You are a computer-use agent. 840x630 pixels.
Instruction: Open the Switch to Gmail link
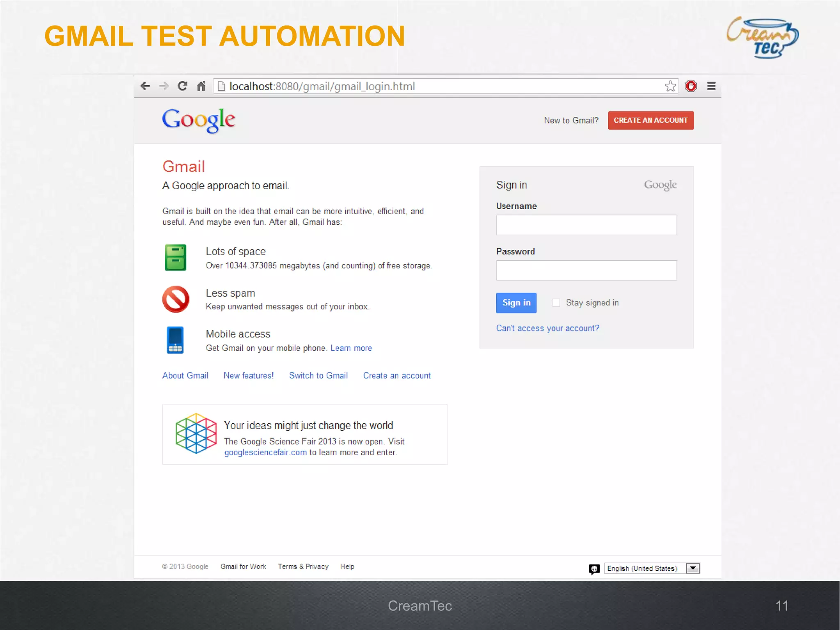click(x=318, y=376)
